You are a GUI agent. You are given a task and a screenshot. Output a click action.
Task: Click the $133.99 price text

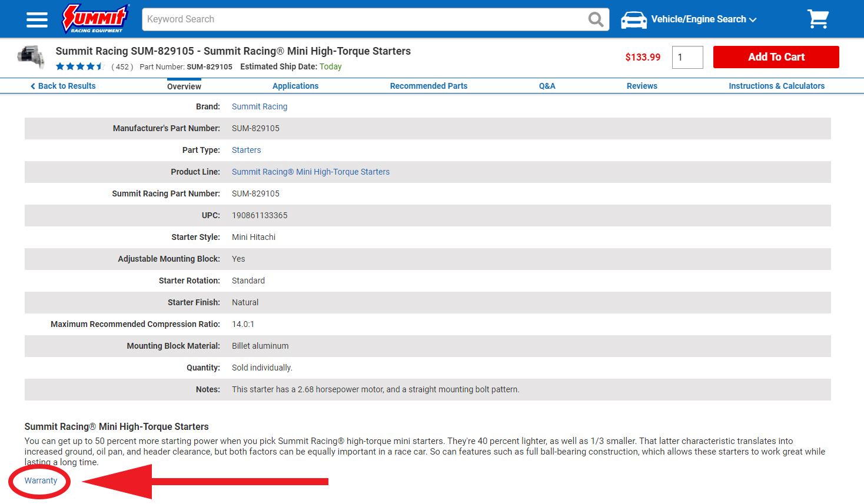pyautogui.click(x=643, y=57)
